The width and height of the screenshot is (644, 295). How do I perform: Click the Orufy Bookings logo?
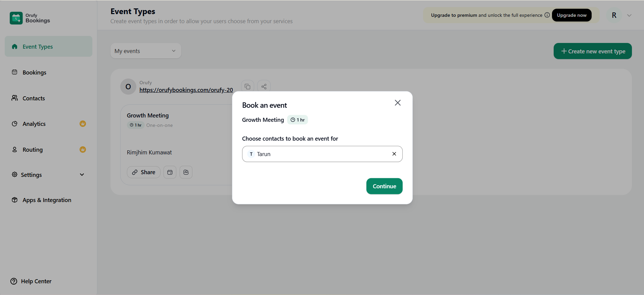[x=30, y=18]
